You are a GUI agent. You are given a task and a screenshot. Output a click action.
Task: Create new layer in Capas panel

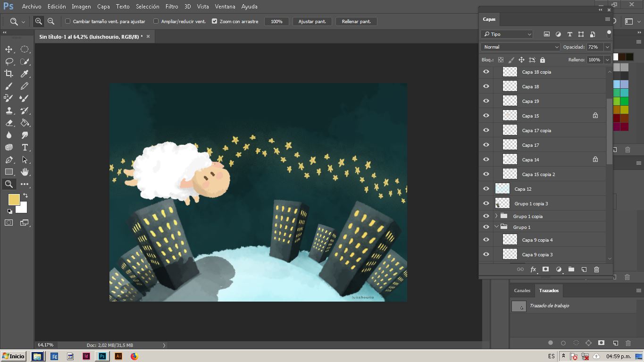click(584, 269)
